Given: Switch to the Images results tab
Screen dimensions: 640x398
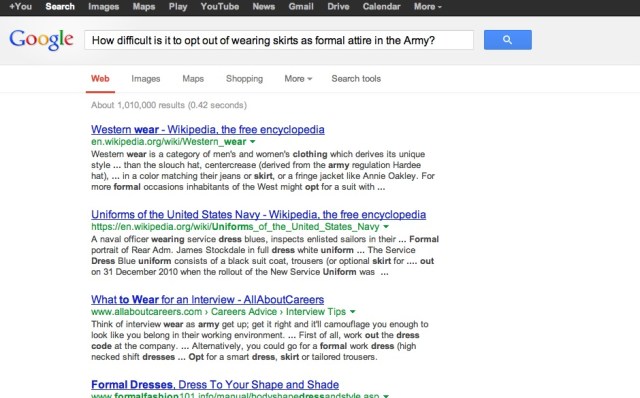Looking at the screenshot, I should pos(146,78).
